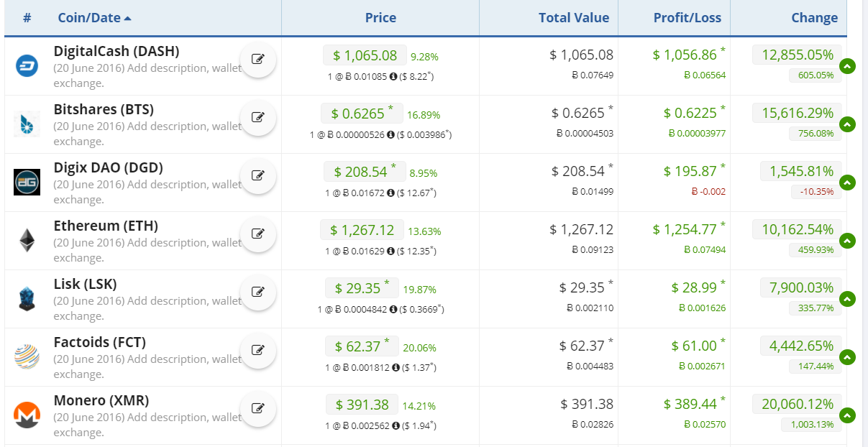Click the Lisk coin logo icon

pyautogui.click(x=27, y=298)
